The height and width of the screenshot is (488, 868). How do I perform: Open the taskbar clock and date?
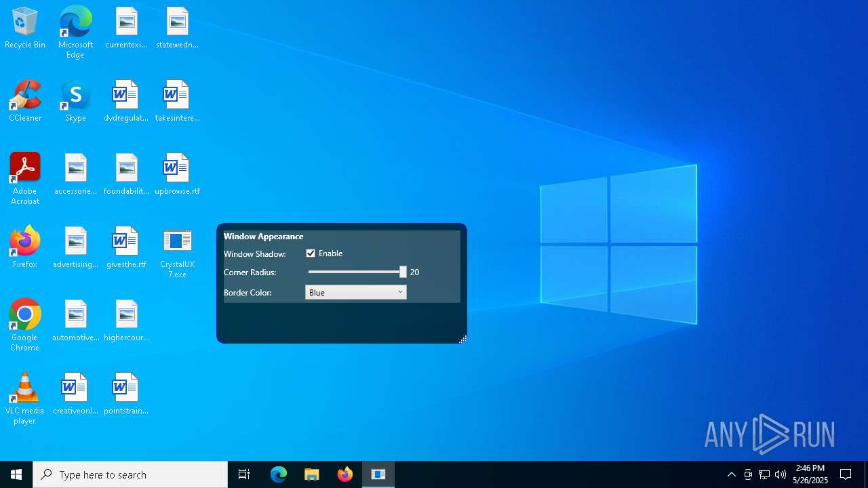(x=810, y=474)
